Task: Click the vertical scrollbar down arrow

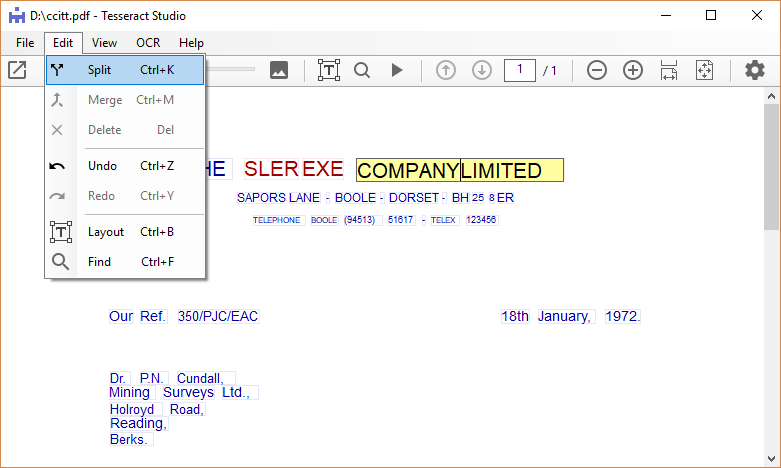Action: (771, 459)
